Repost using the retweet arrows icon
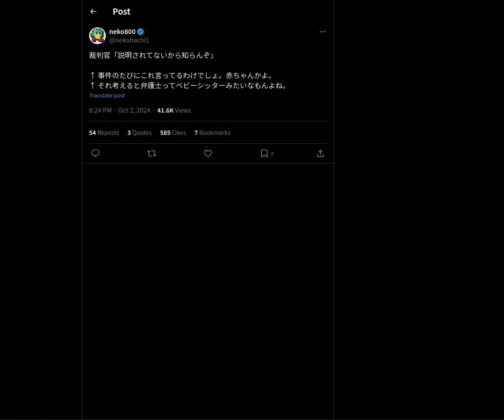The height and width of the screenshot is (420, 504). [x=152, y=153]
